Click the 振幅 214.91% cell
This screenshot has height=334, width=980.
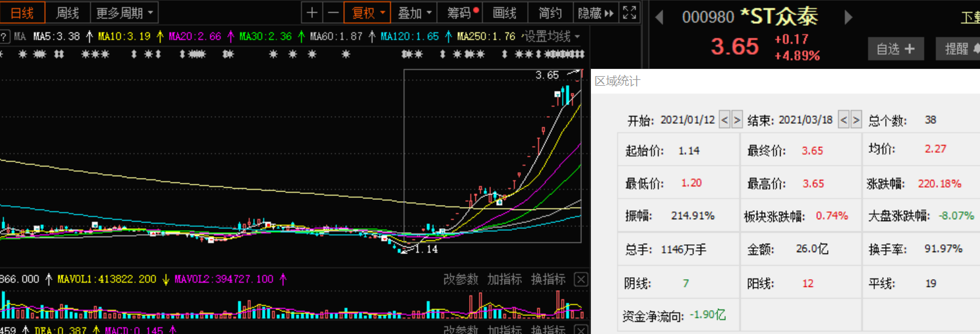click(679, 215)
